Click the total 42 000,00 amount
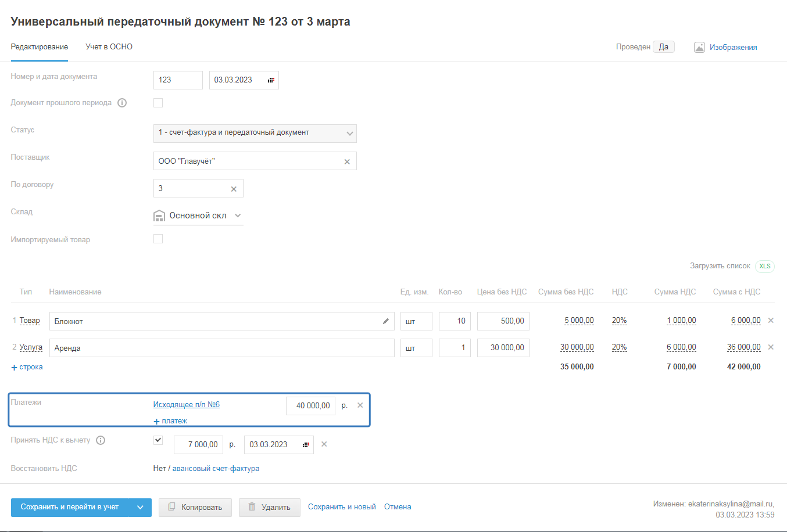Screen dimensions: 787x532 click(x=744, y=367)
